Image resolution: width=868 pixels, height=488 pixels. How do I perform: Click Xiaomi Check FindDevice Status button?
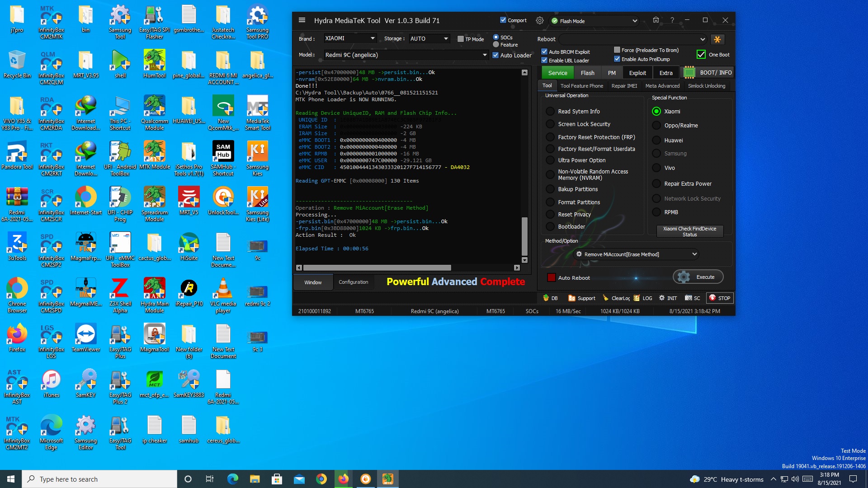coord(689,231)
